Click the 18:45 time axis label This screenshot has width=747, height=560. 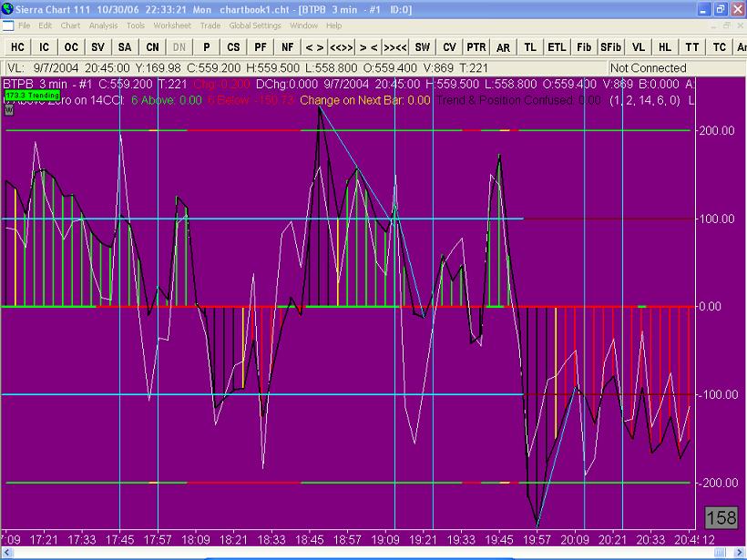[310, 540]
